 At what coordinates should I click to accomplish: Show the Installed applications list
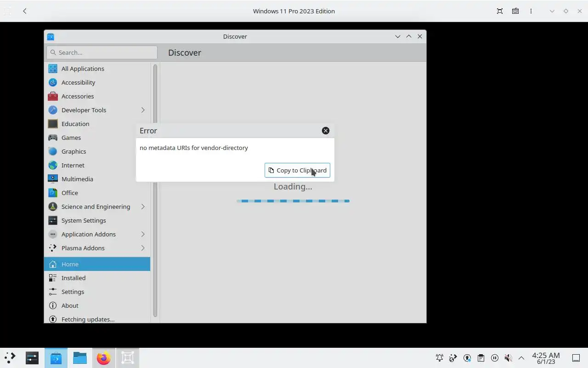tap(97, 278)
